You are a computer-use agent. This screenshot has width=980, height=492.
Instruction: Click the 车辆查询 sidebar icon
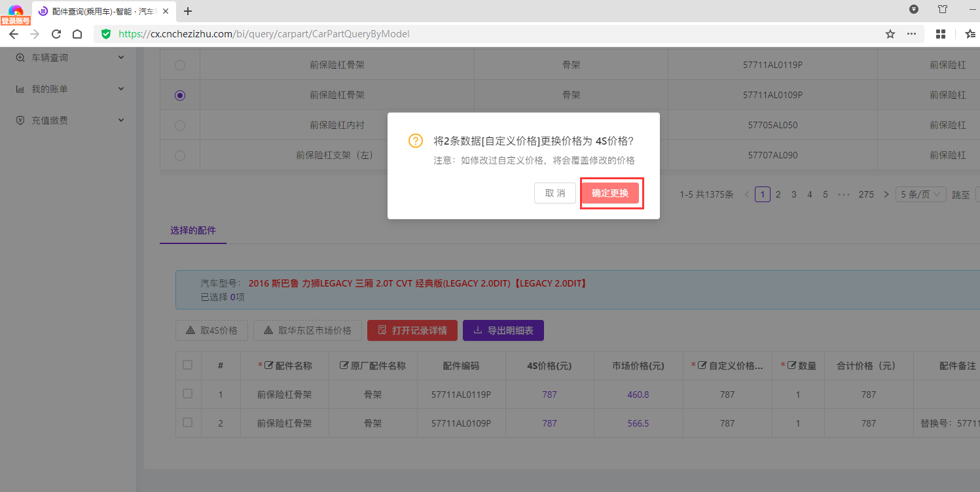click(x=20, y=58)
